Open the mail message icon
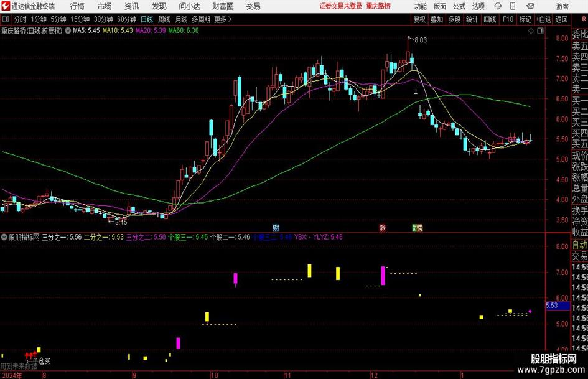Viewport: 588px width, 379px height. pyautogui.click(x=530, y=6)
